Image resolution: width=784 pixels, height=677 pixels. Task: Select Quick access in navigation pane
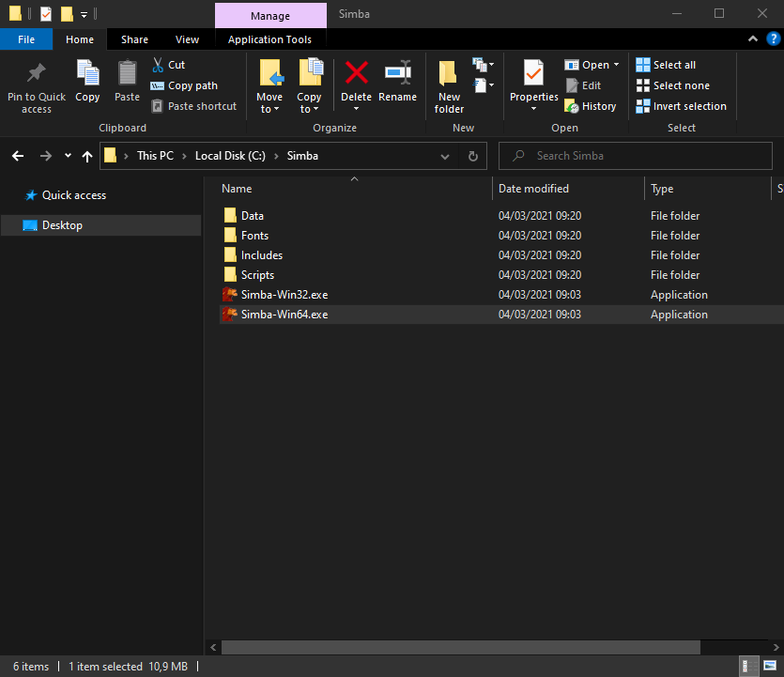pos(74,195)
